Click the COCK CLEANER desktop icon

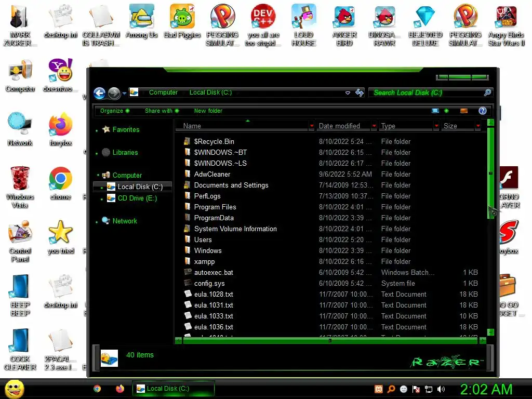[20, 350]
